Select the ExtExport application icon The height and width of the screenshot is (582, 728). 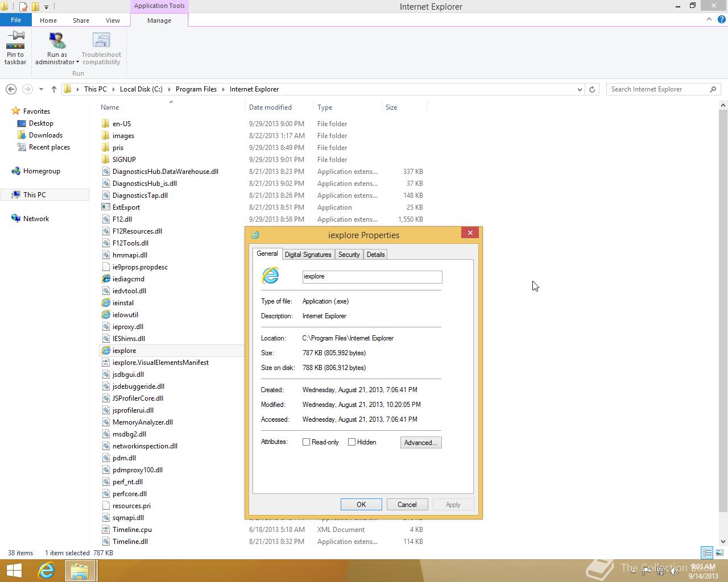pos(106,207)
